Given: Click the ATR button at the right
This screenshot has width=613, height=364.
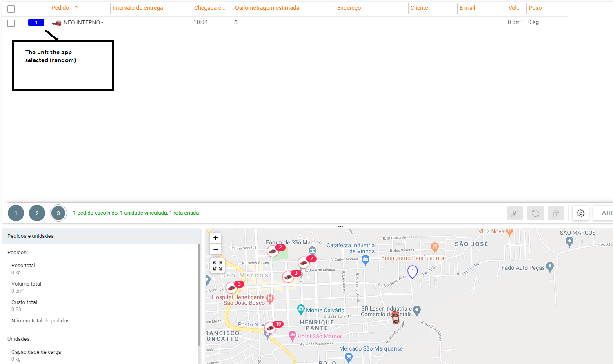Looking at the screenshot, I should (x=605, y=213).
